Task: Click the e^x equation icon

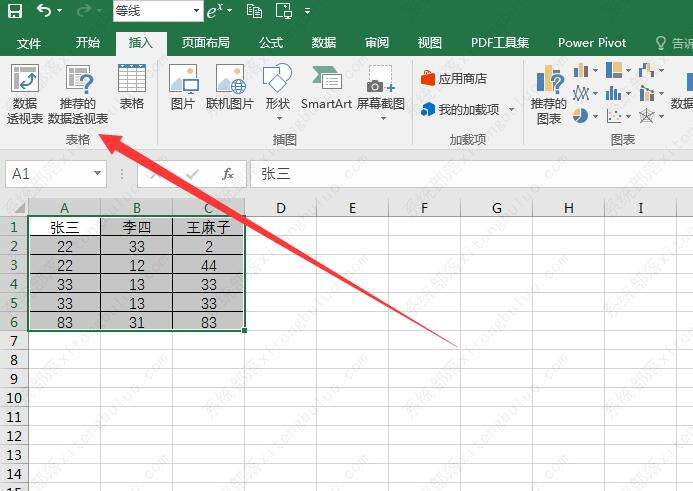Action: (215, 11)
